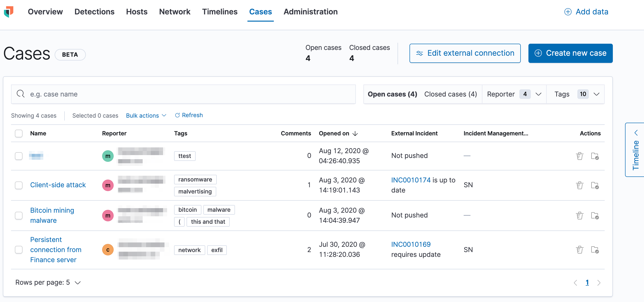Open the Rows per page selector
This screenshot has width=644, height=302.
(x=48, y=282)
